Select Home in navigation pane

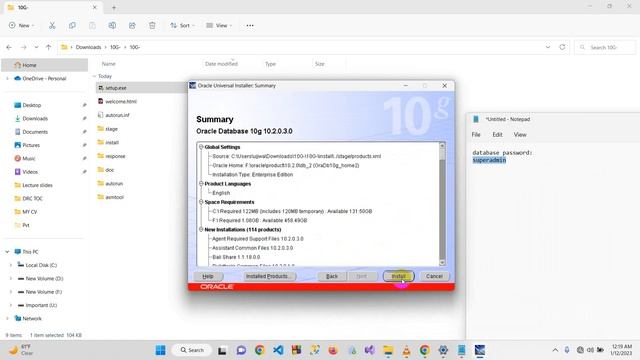pyautogui.click(x=44, y=65)
